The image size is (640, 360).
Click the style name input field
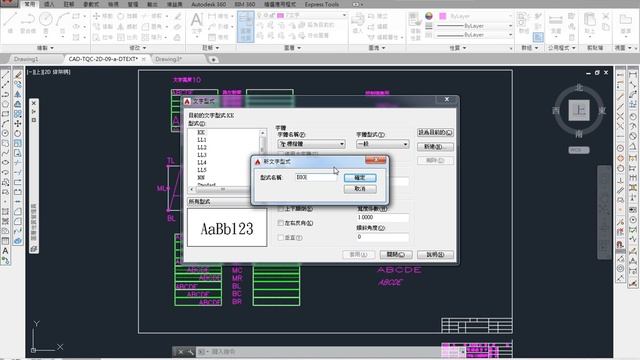click(316, 178)
